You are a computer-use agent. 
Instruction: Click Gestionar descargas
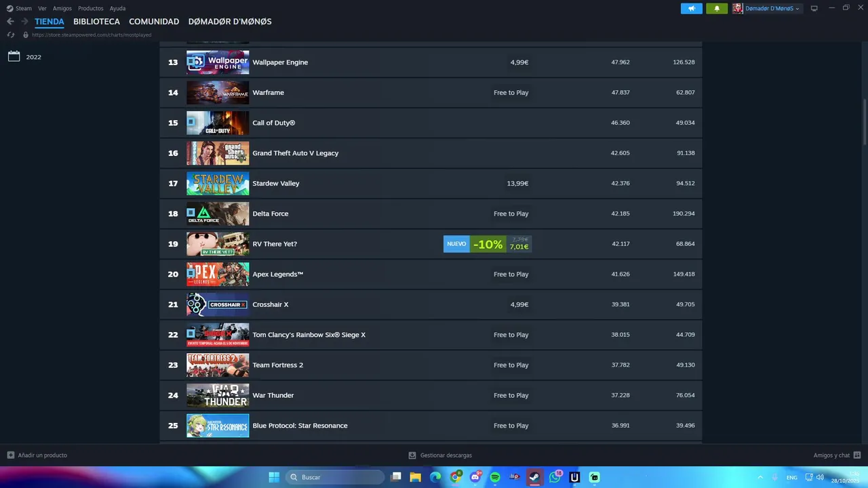pyautogui.click(x=446, y=455)
